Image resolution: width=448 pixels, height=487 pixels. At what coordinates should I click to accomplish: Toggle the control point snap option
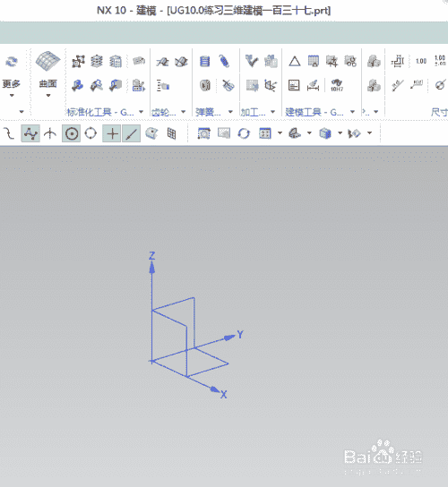(x=30, y=133)
